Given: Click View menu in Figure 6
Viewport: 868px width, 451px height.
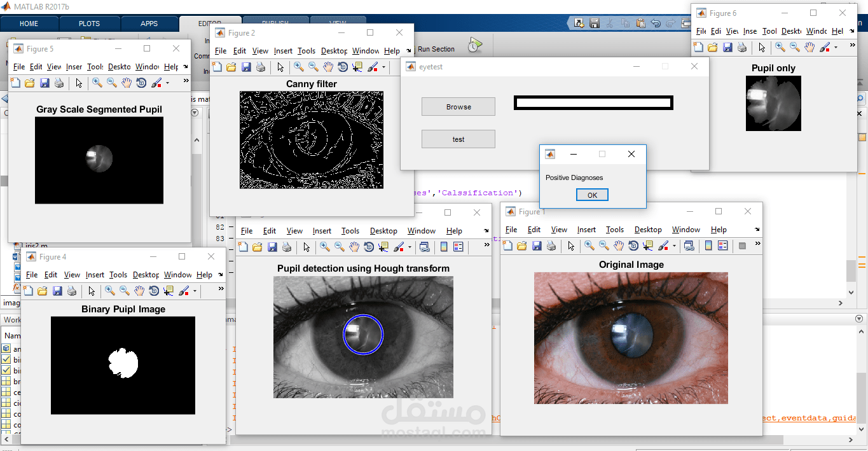Looking at the screenshot, I should point(732,31).
